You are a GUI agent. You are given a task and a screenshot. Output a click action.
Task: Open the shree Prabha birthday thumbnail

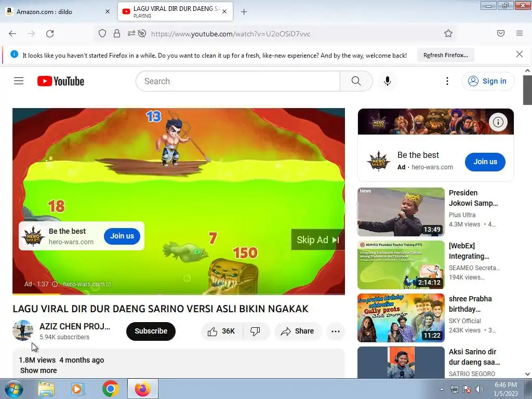pyautogui.click(x=401, y=317)
